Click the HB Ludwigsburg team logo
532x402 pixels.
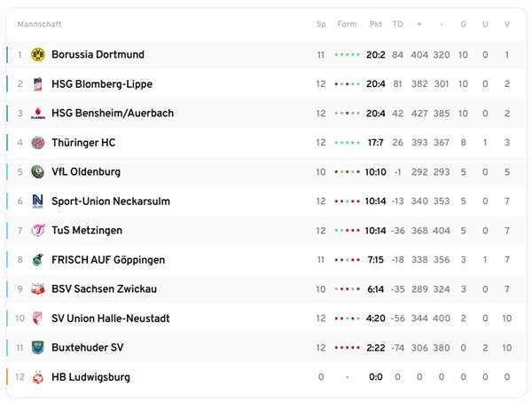tap(37, 377)
